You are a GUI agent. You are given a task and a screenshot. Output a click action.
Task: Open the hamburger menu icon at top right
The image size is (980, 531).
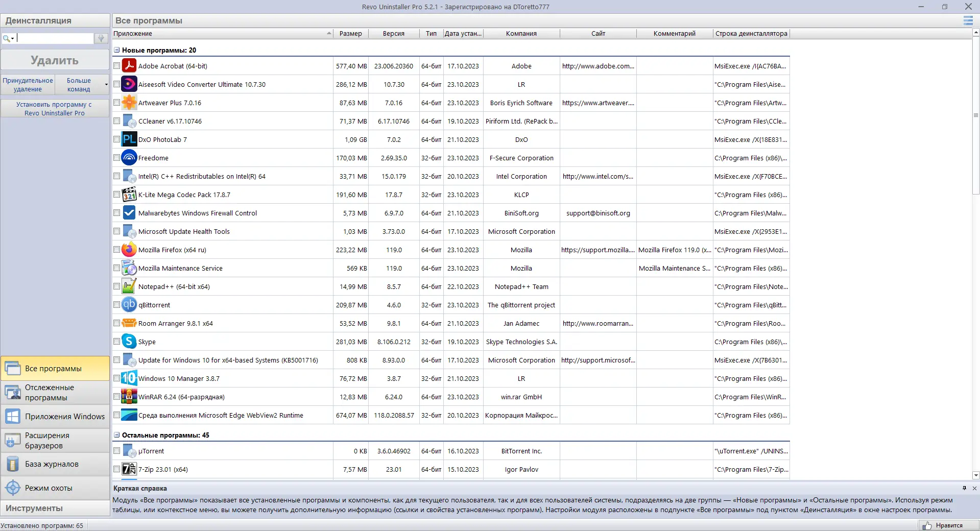(968, 20)
